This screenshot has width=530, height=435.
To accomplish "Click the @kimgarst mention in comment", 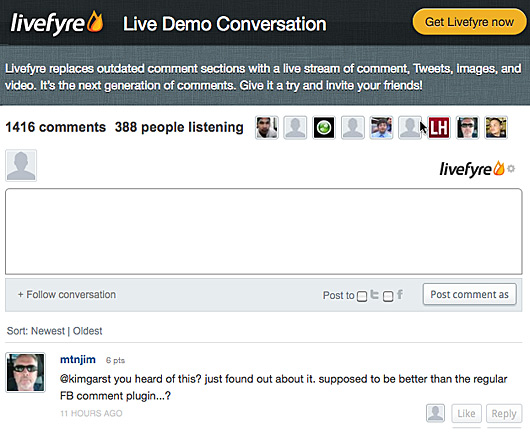I will pos(86,379).
